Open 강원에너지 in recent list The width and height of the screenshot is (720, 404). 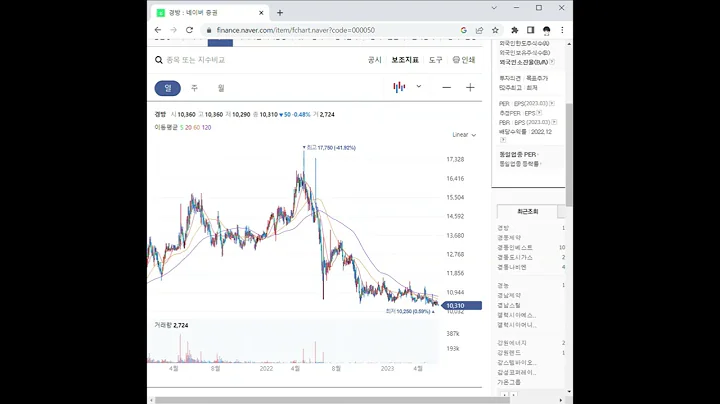click(x=512, y=343)
